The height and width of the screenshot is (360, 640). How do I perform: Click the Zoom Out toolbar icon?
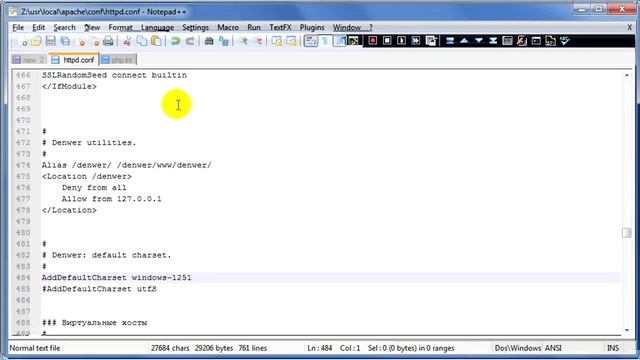pyautogui.click(x=258, y=41)
